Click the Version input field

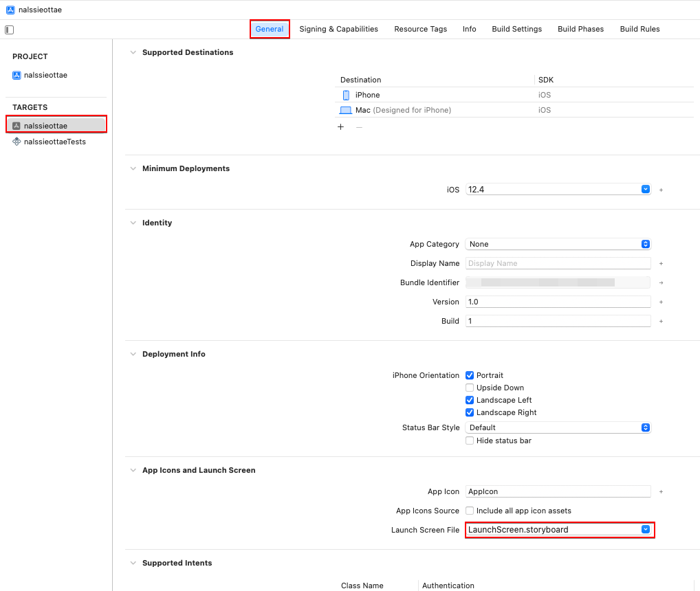tap(558, 302)
